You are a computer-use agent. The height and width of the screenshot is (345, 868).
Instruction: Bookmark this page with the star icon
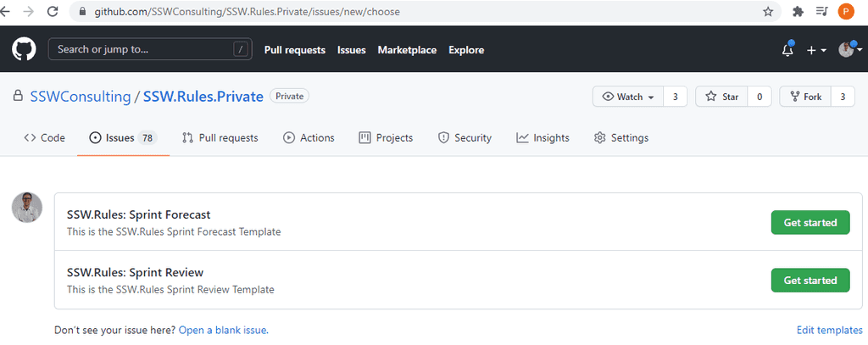click(x=768, y=12)
